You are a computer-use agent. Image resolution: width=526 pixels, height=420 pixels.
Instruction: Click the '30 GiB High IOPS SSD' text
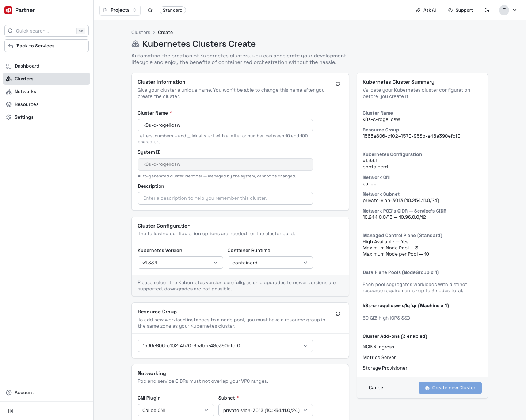[386, 318]
